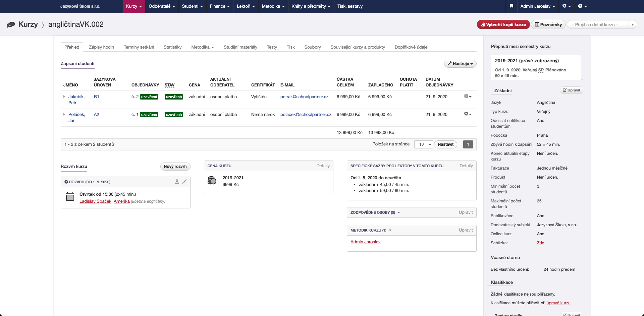Open the items per page selector
Image resolution: width=644 pixels, height=316 pixels.
(x=423, y=144)
